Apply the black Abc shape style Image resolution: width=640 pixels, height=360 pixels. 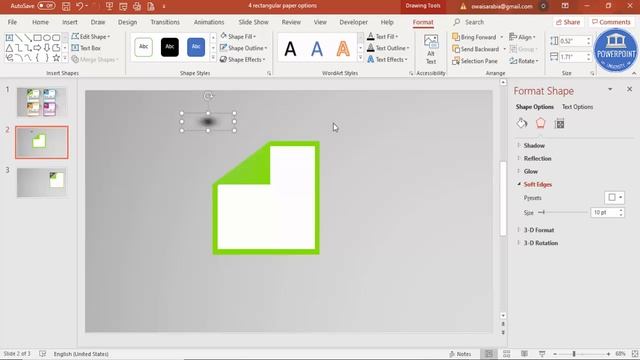tap(169, 47)
